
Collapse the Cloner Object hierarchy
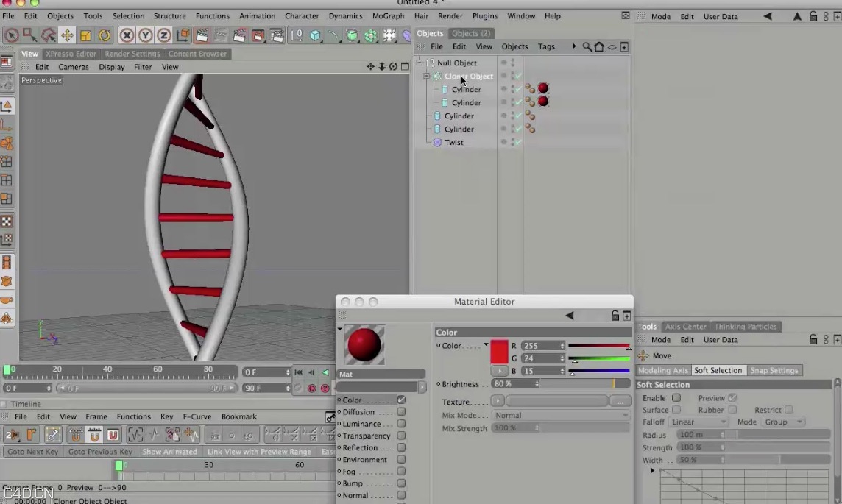(x=425, y=76)
